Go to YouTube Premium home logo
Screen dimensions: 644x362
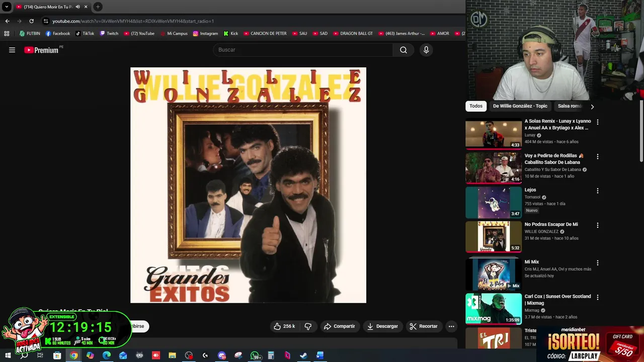click(41, 50)
